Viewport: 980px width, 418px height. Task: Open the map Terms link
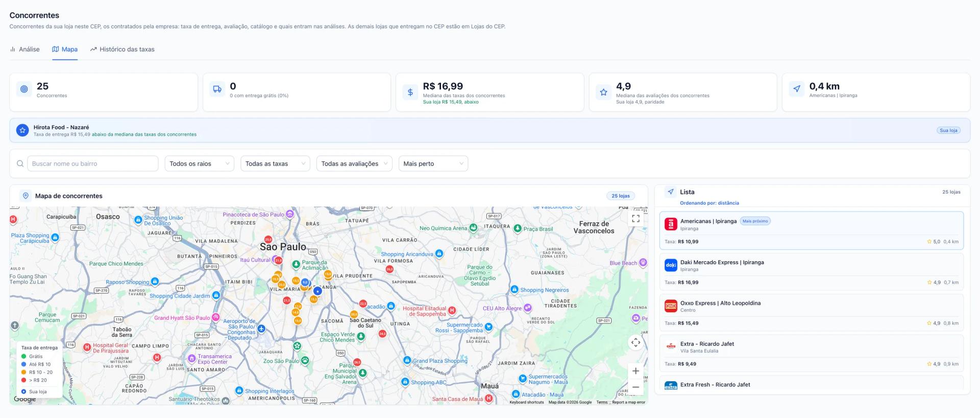[602, 402]
